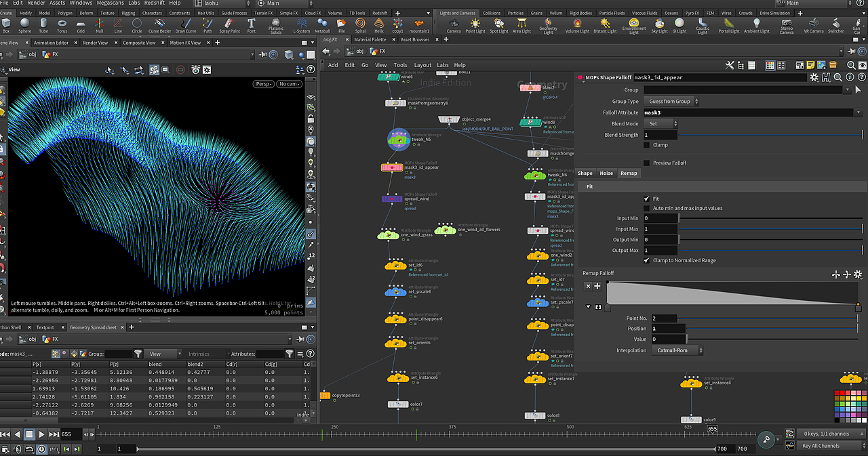The width and height of the screenshot is (868, 456).
Task: Click the Input Max value field
Action: tap(660, 229)
